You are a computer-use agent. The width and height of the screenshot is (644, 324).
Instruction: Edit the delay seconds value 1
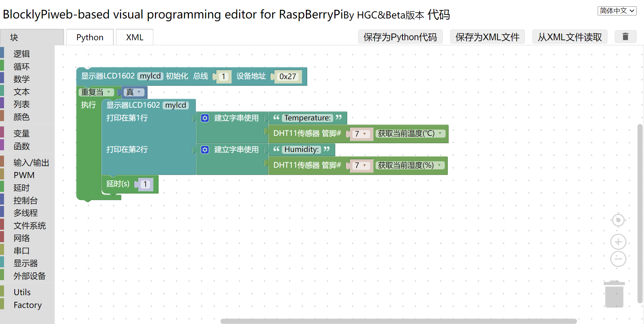[145, 184]
